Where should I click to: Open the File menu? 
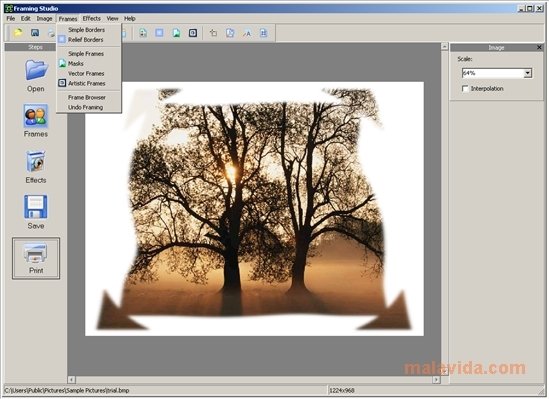(x=11, y=18)
